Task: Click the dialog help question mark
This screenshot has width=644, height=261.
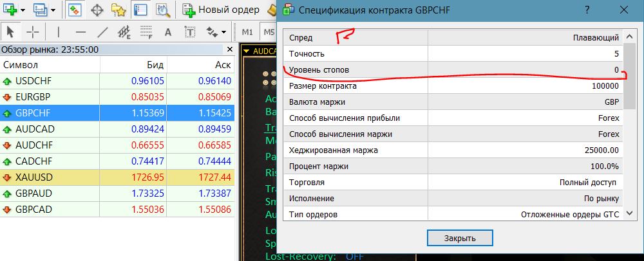Action: 587,10
